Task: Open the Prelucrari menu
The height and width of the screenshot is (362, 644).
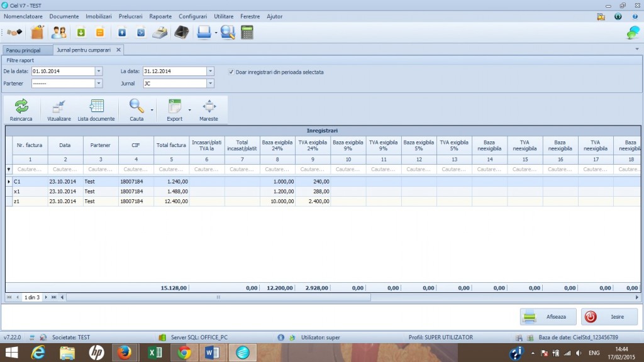Action: coord(131,16)
